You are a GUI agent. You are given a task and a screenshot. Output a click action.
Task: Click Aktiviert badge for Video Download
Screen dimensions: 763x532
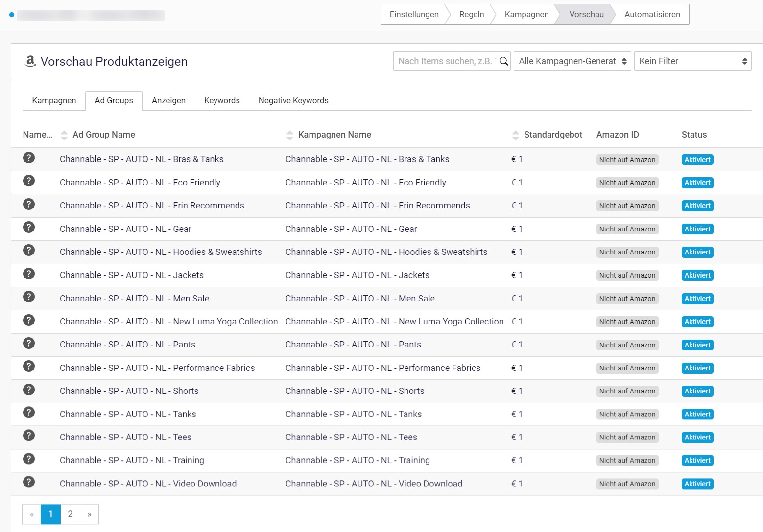click(697, 484)
